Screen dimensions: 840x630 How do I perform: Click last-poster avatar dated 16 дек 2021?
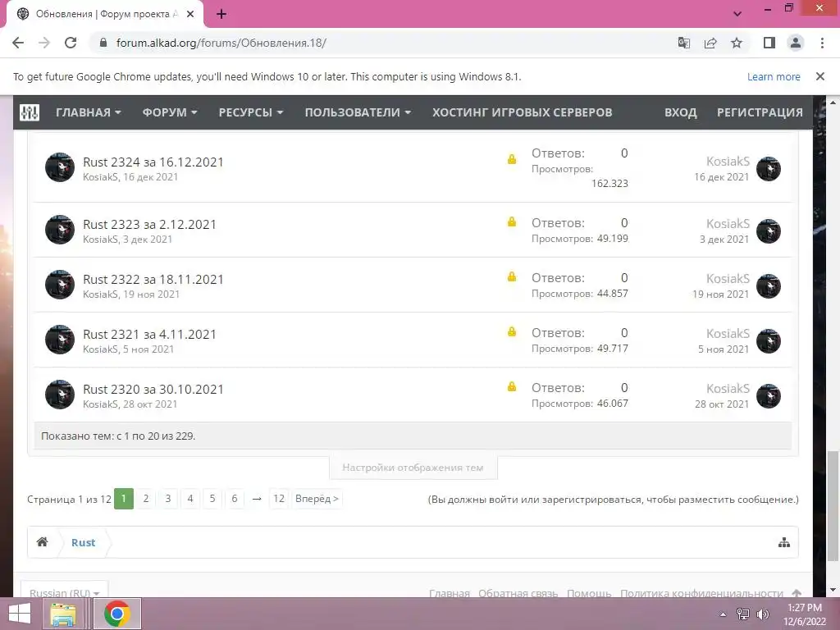pyautogui.click(x=768, y=169)
